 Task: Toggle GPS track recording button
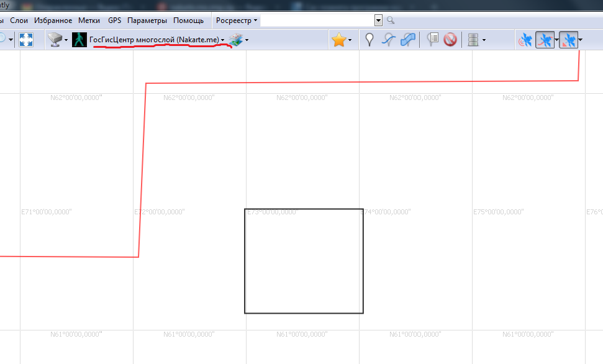click(x=545, y=40)
